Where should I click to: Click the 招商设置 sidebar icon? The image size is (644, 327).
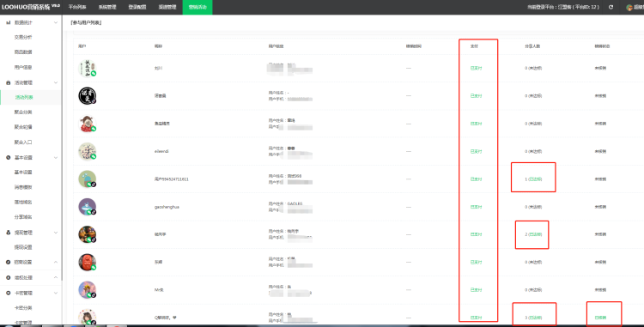click(8, 262)
